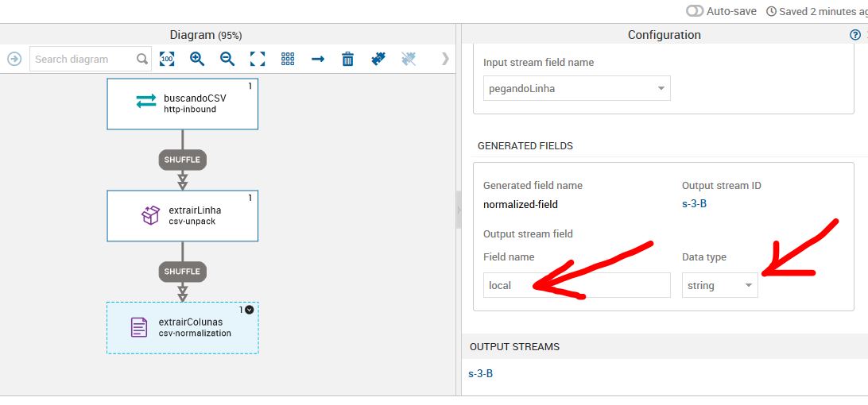Click the GENERATED FIELDS section header
868x405 pixels.
[525, 146]
